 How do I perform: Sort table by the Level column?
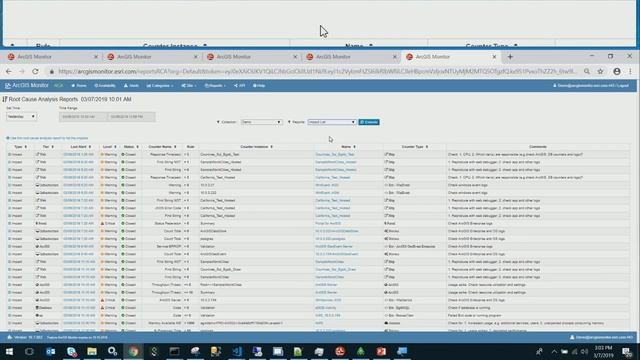(109, 147)
